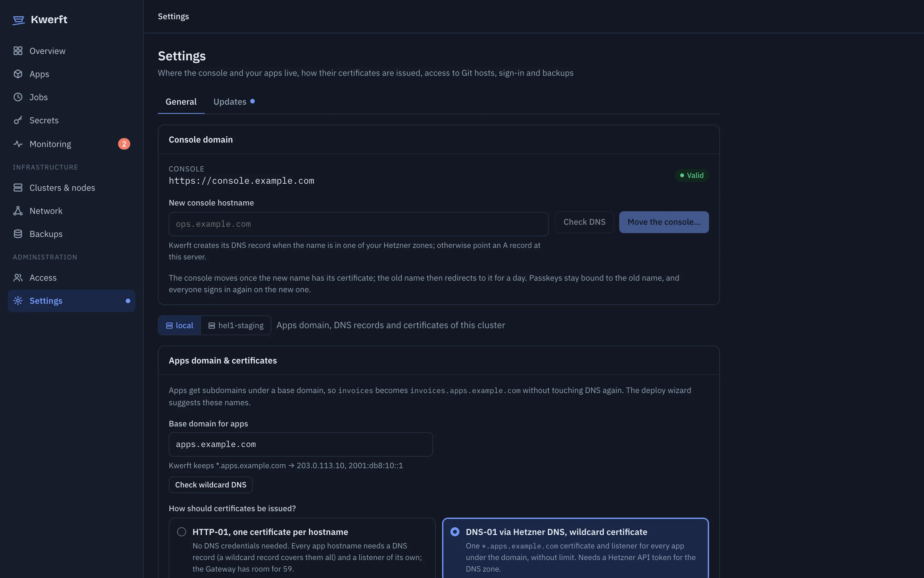
Task: Click the Clusters & nodes server icon
Action: point(18,188)
